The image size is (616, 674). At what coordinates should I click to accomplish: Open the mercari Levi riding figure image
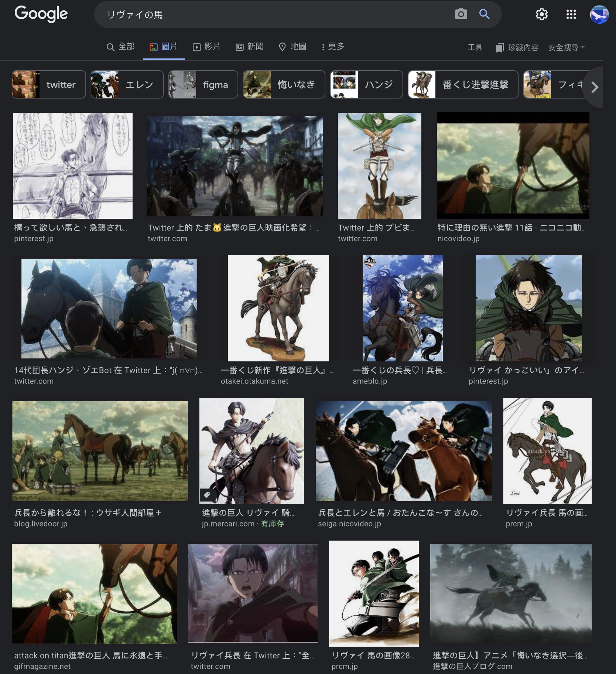(x=251, y=451)
